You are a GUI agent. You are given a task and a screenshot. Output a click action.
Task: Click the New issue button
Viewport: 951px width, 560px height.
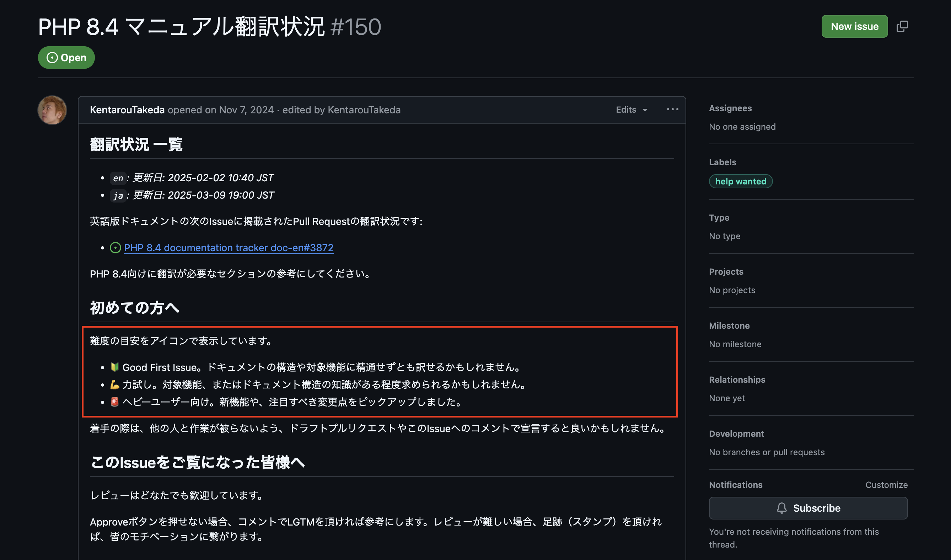[854, 26]
